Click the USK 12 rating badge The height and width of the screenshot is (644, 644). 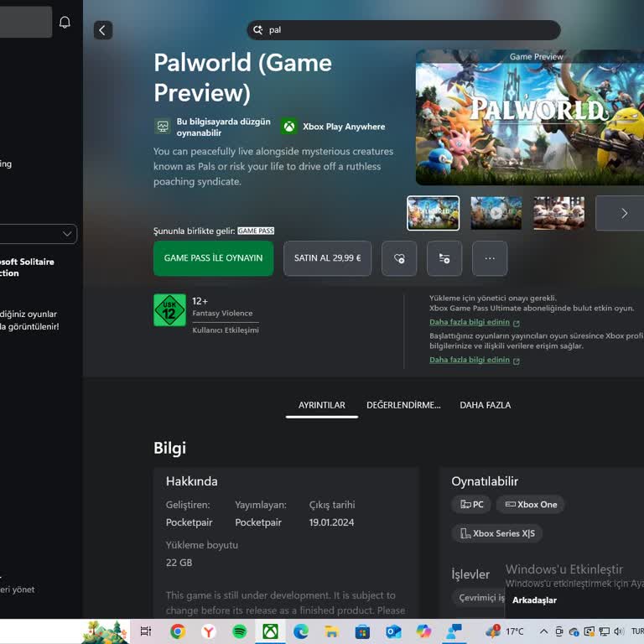pos(169,310)
